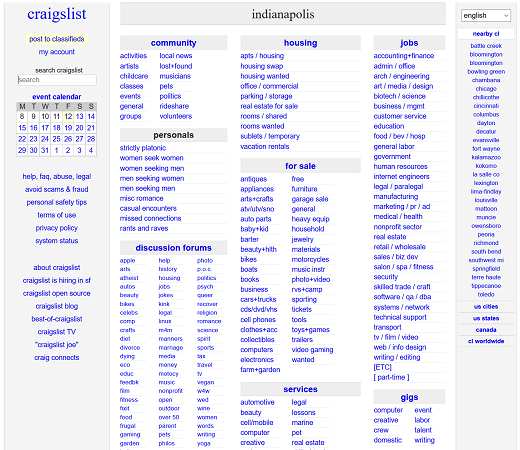Open the housing section header

click(x=300, y=43)
